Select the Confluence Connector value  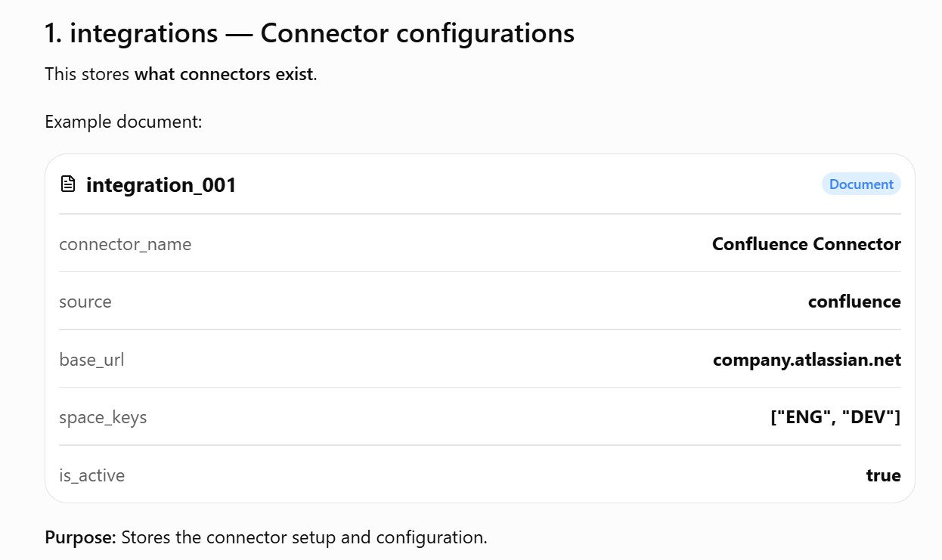point(807,244)
